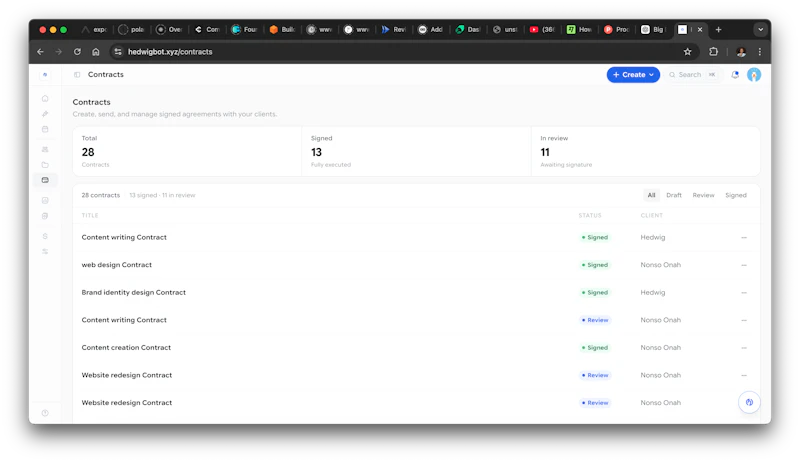The image size is (800, 462).
Task: Switch to the 'Big' browser tab
Action: 654,30
